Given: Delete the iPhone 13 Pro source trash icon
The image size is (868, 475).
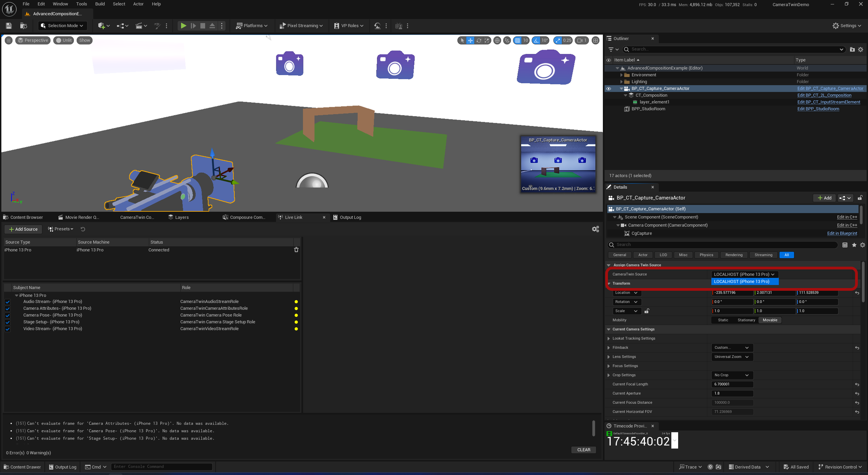Looking at the screenshot, I should pyautogui.click(x=296, y=250).
